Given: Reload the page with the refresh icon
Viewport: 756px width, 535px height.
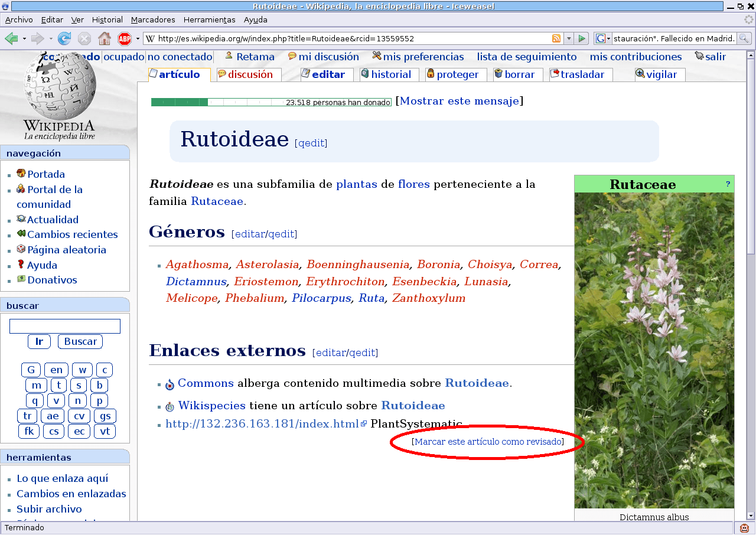Looking at the screenshot, I should tap(64, 39).
